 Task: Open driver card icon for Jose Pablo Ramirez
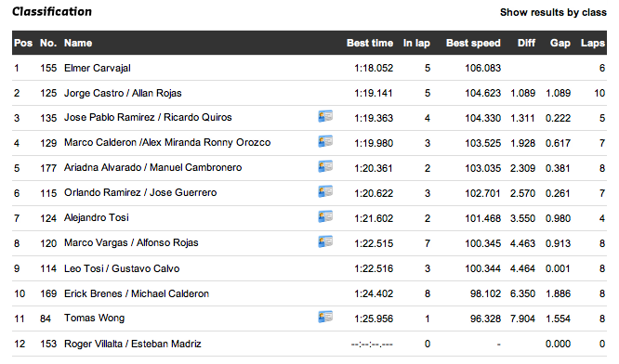(325, 116)
